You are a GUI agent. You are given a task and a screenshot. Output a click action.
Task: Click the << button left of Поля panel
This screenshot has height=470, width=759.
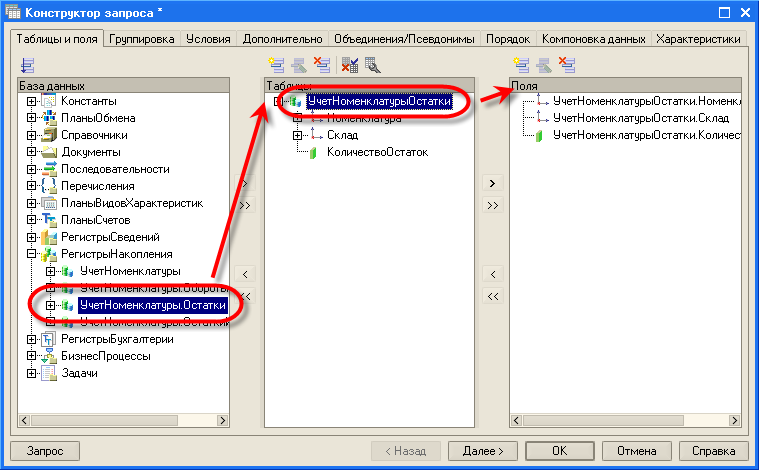click(x=491, y=295)
